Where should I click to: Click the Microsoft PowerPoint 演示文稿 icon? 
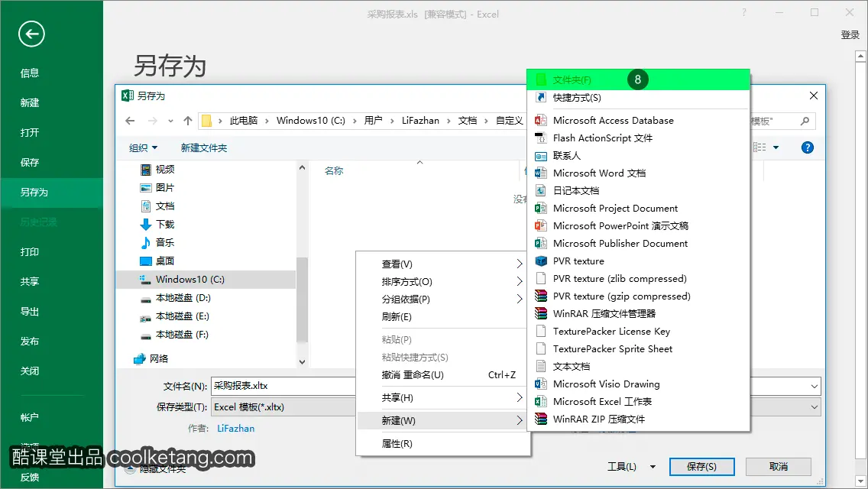click(x=541, y=225)
